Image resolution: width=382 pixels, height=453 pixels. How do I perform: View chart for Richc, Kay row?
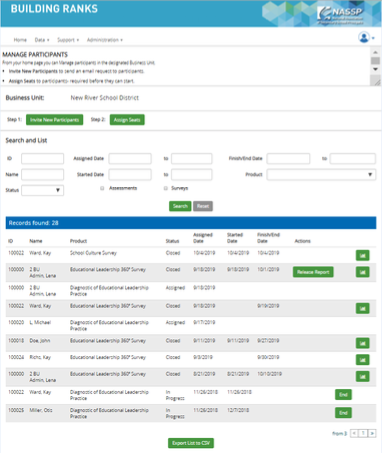pos(362,360)
